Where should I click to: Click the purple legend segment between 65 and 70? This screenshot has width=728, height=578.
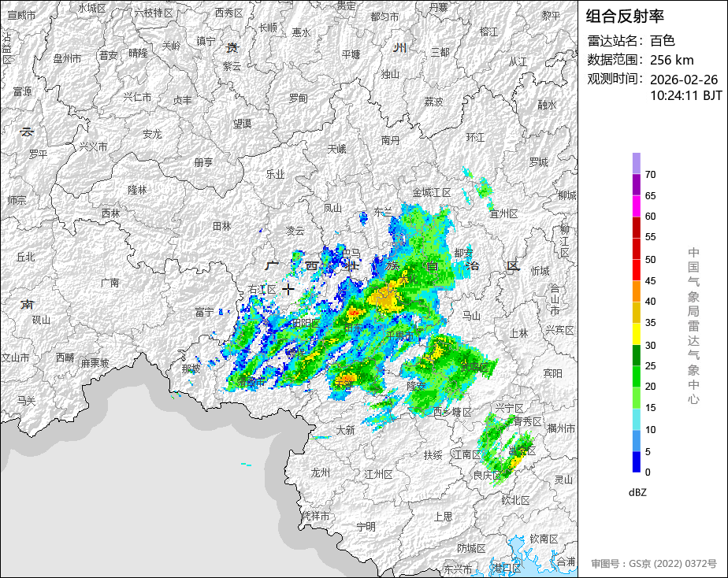[x=636, y=184]
